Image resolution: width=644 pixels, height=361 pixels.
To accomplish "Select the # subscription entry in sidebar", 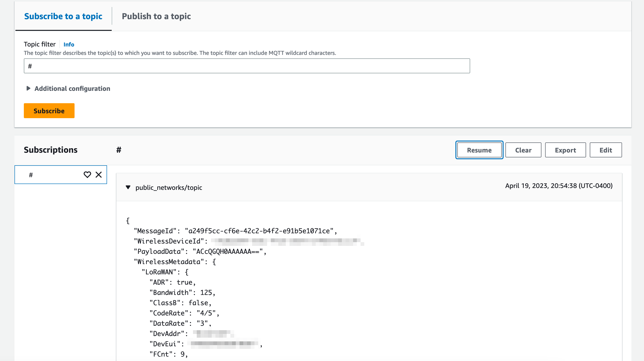I will coord(50,175).
